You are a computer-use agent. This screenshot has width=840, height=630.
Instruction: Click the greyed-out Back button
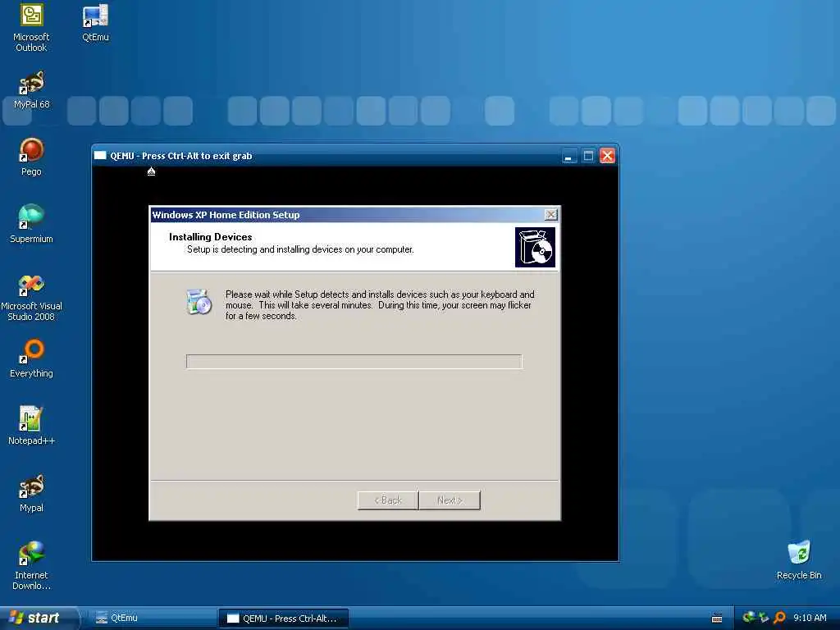(x=388, y=500)
